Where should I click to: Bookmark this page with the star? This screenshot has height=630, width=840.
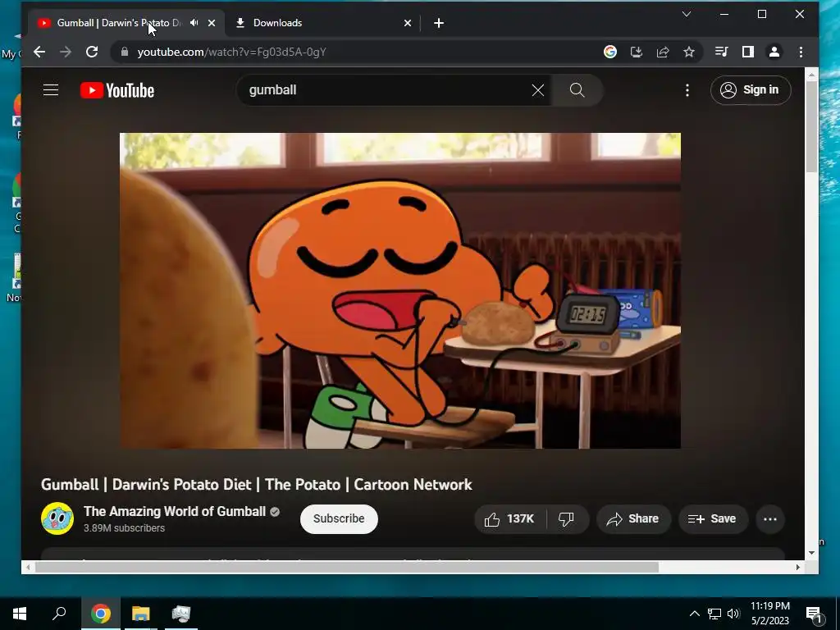pos(689,52)
